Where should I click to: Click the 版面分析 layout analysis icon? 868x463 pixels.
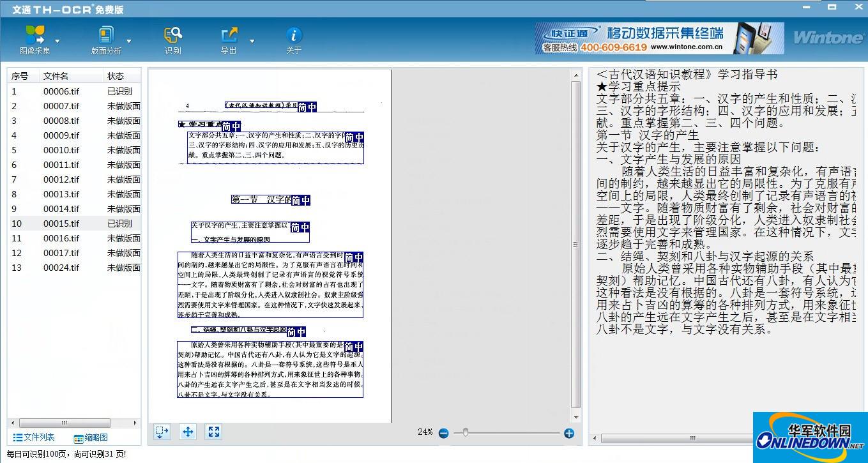click(105, 34)
